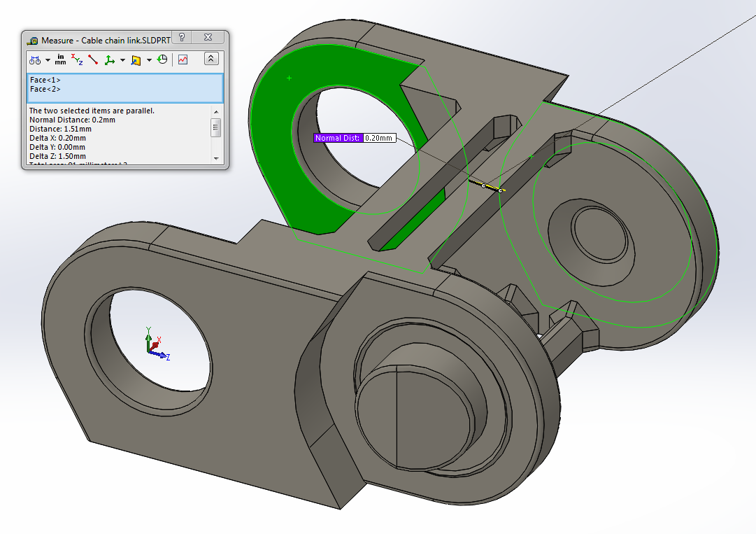Click the results scrollbar thumb

pyautogui.click(x=216, y=128)
